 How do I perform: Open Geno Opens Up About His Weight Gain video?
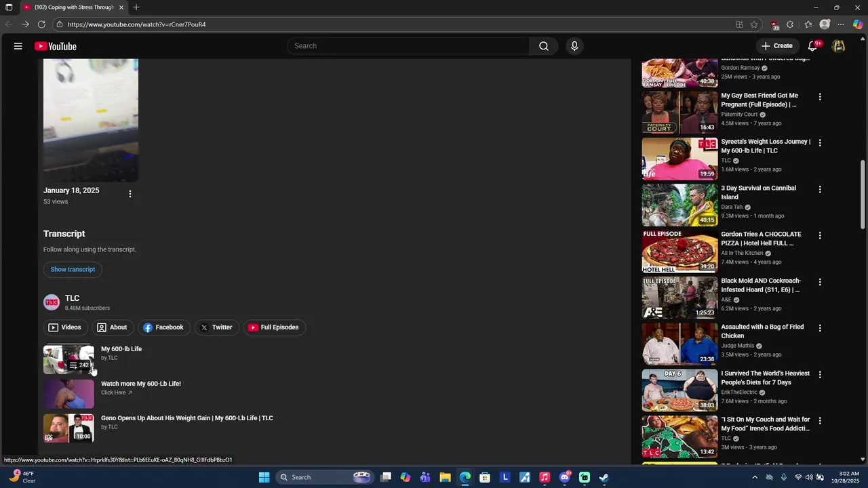187,418
